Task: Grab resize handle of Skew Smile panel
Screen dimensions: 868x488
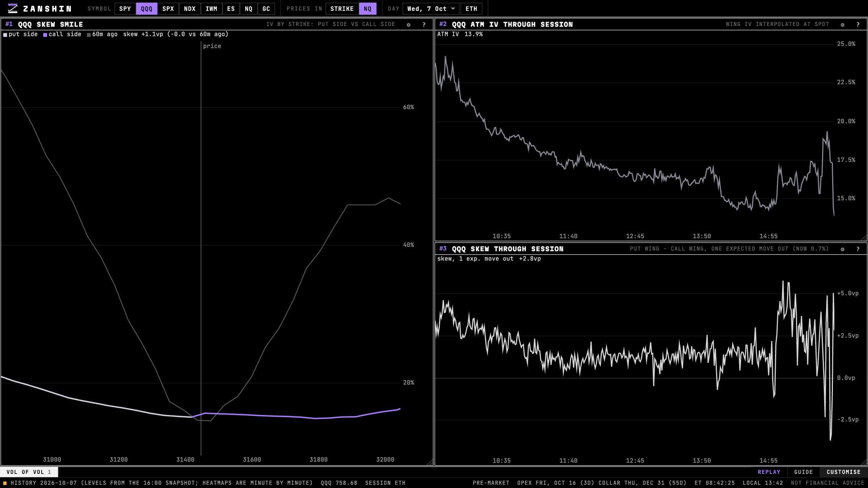Action: pos(430,462)
